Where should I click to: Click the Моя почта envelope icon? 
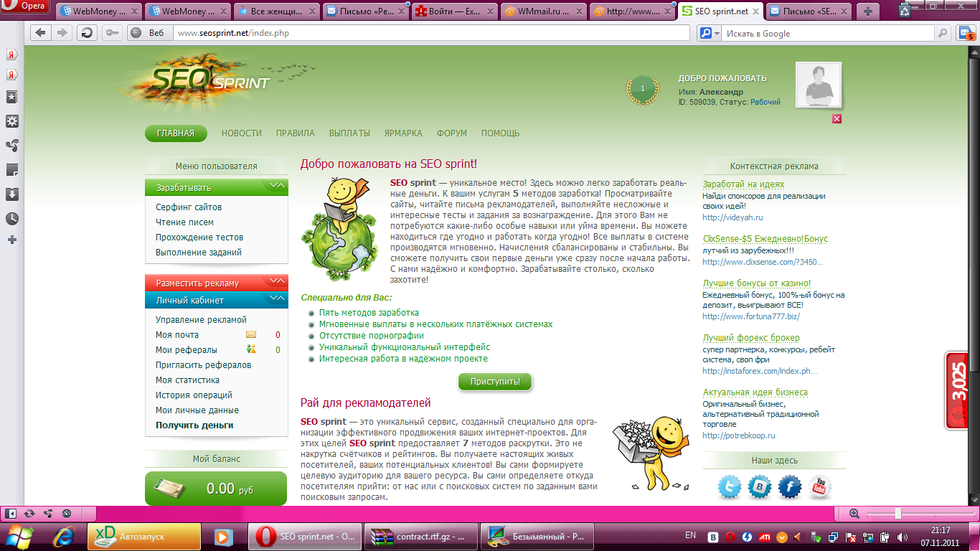pos(251,335)
